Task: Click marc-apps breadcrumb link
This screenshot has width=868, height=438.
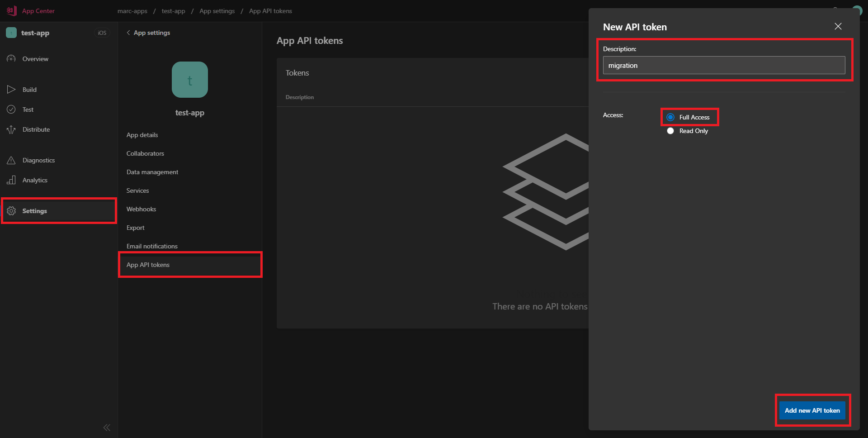Action: pos(132,11)
